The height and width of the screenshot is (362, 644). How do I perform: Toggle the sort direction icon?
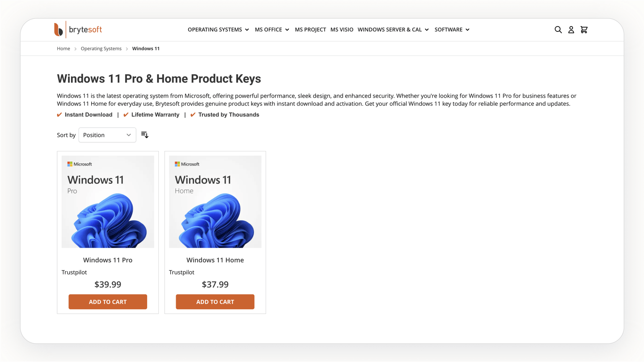click(x=145, y=135)
